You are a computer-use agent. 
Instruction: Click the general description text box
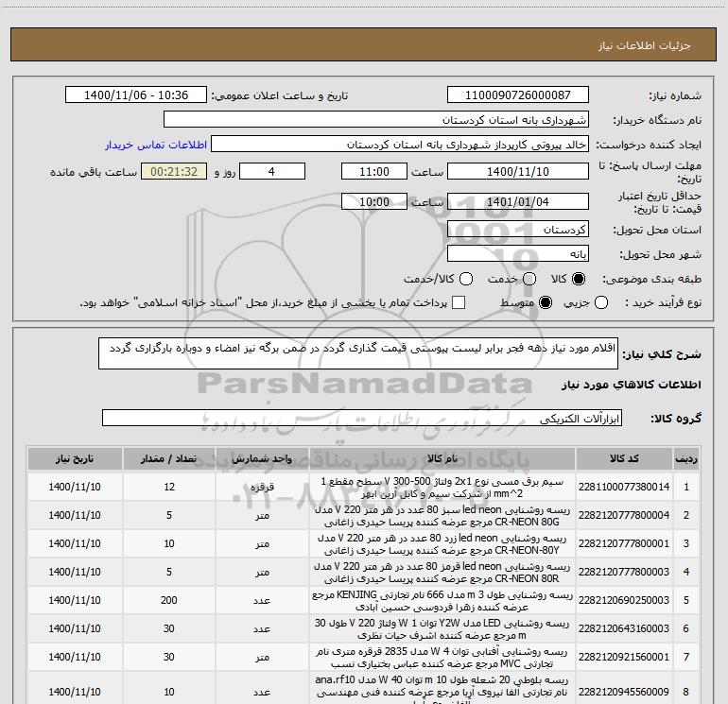(x=358, y=353)
